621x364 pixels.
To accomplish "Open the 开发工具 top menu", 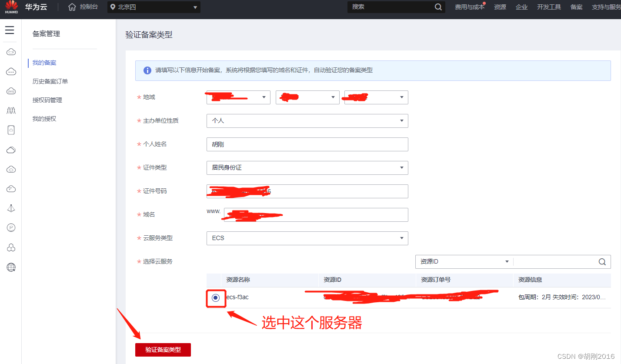I will point(549,7).
